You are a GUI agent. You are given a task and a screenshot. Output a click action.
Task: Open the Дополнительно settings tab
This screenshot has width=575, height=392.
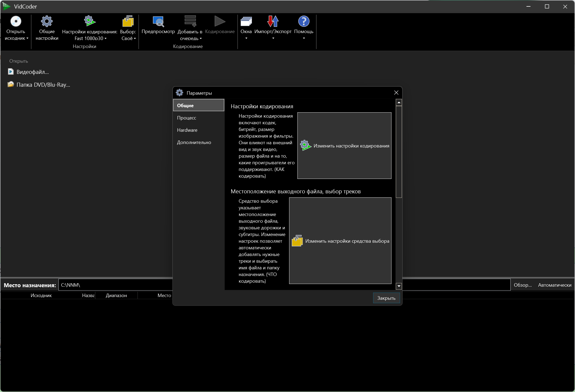[194, 142]
